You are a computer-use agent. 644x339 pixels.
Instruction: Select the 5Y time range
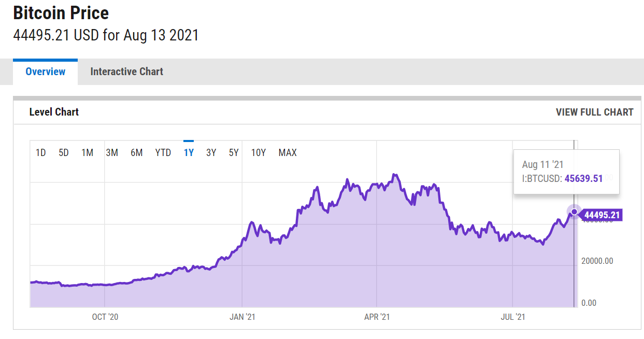[234, 152]
